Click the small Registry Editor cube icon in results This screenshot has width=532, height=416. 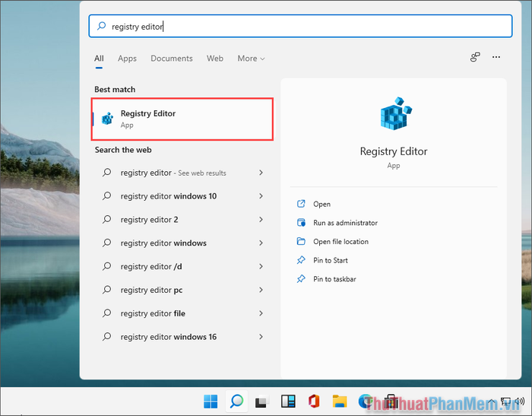tap(108, 119)
